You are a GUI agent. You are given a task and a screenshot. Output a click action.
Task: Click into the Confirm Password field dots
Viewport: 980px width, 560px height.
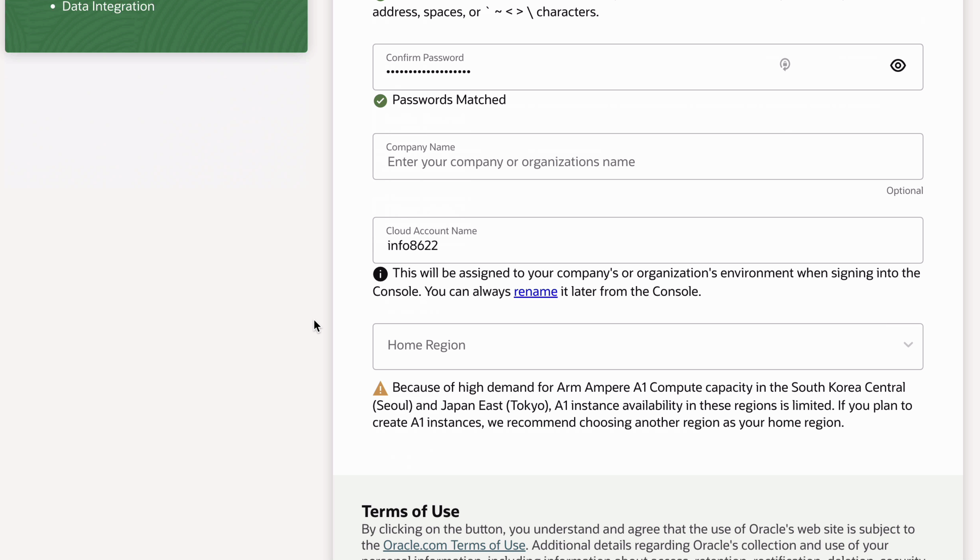point(428,72)
